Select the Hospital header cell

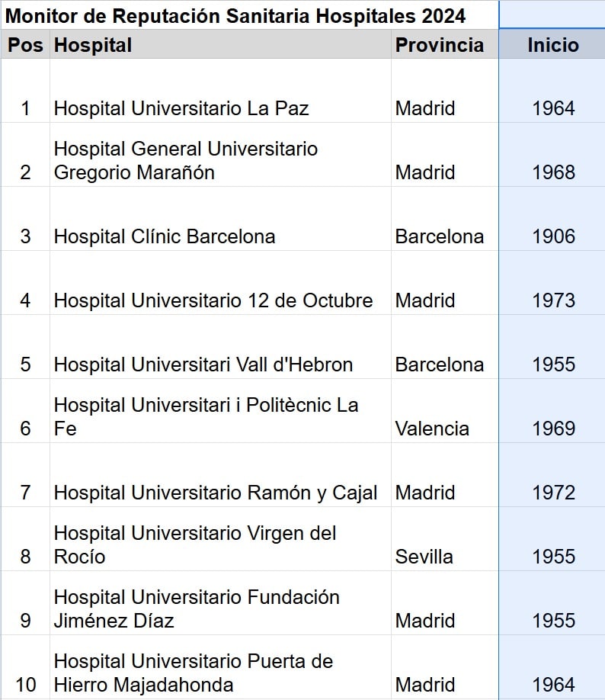tap(93, 45)
